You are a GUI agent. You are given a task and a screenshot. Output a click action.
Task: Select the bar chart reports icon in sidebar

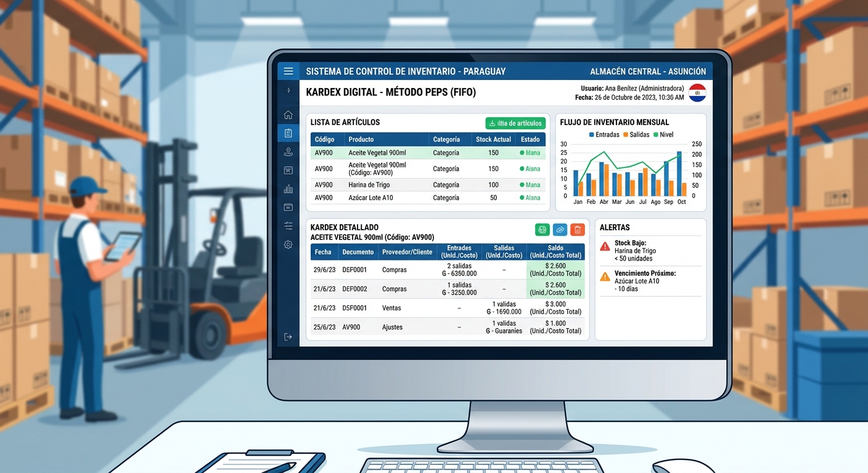(x=288, y=188)
